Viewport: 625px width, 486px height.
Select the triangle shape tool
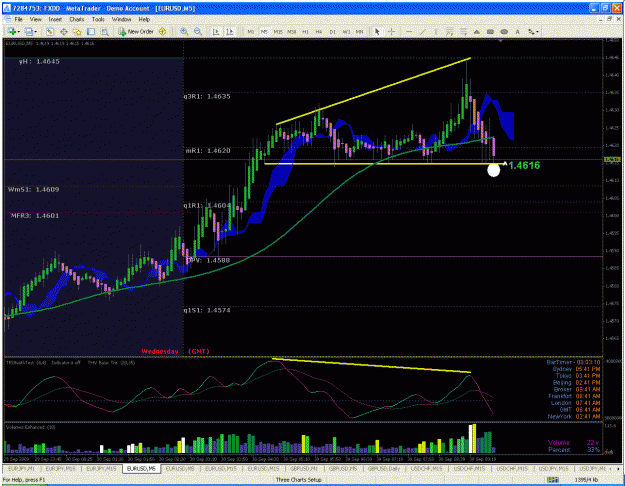(x=477, y=31)
